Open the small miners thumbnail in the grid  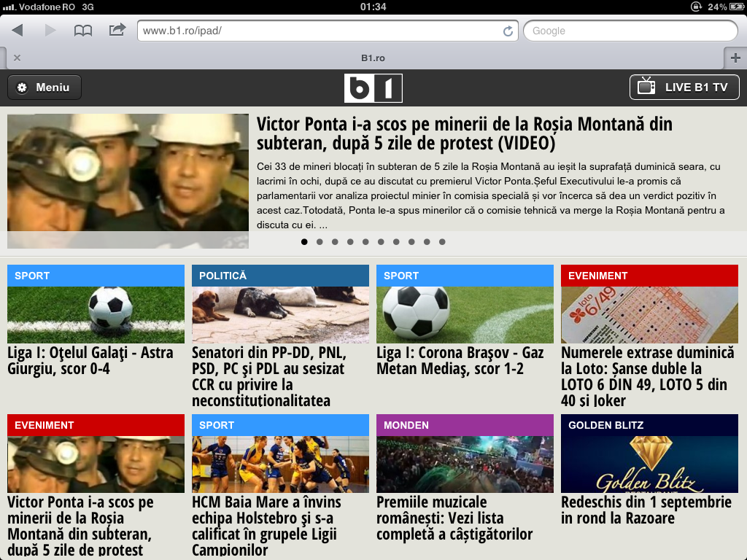tap(96, 464)
